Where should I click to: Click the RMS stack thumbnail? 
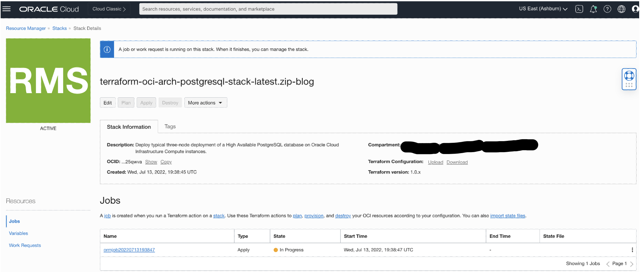point(48,81)
